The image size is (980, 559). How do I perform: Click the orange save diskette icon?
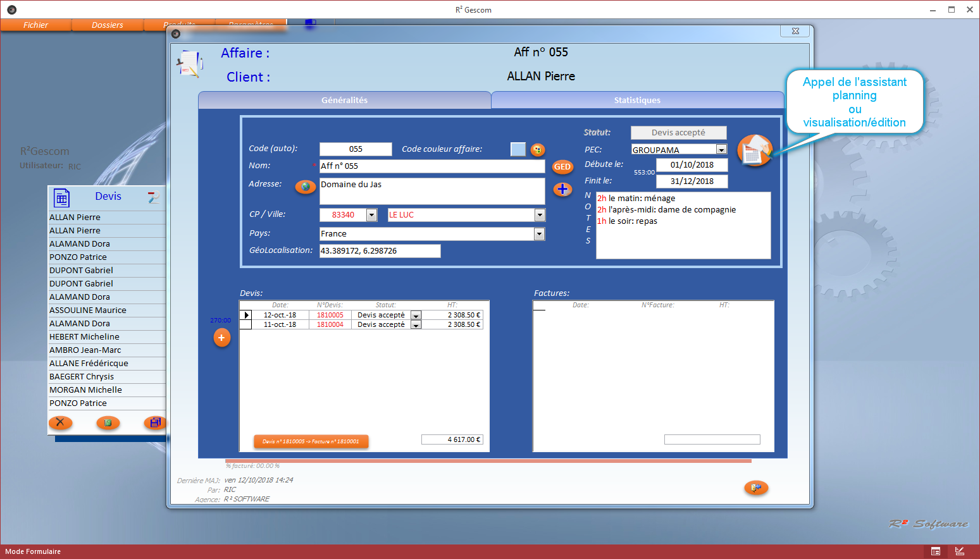click(x=154, y=422)
